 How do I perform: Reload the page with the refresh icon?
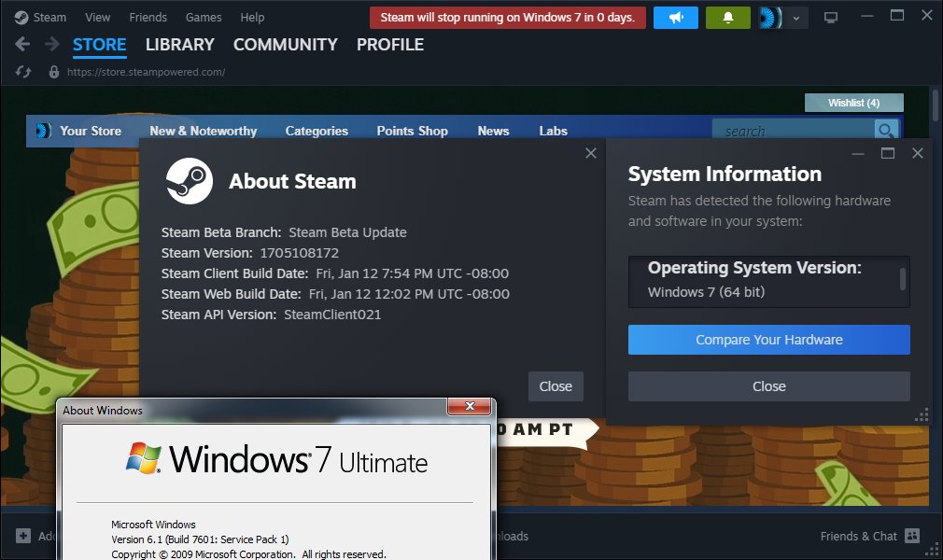[23, 72]
